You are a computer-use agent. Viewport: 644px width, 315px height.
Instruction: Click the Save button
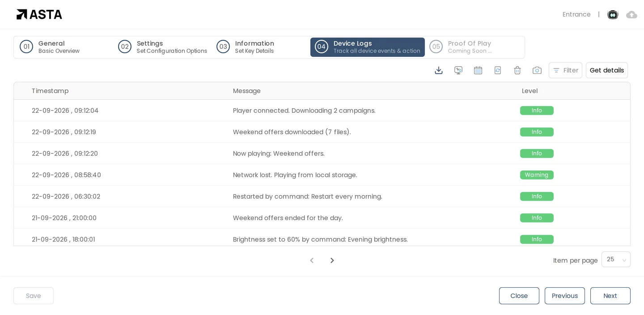34,296
